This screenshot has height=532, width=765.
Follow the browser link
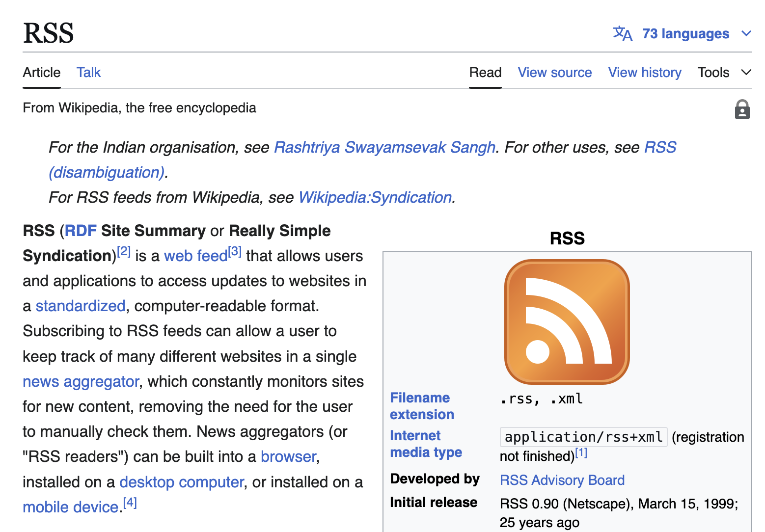[288, 456]
